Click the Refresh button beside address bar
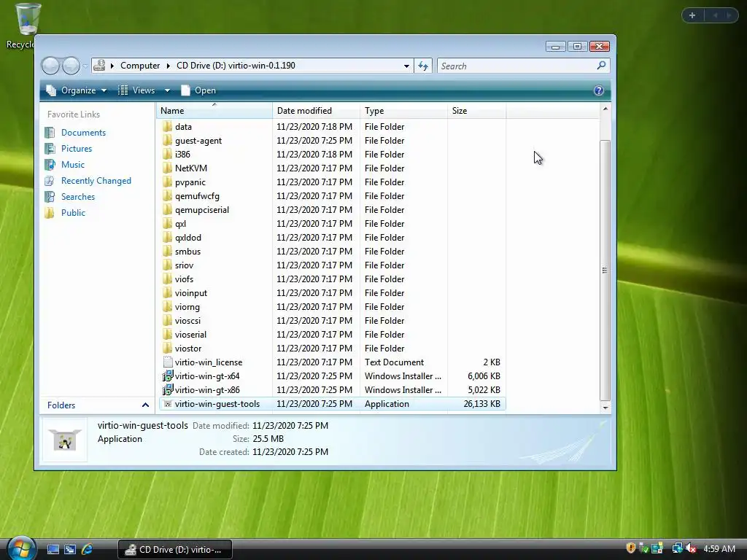Viewport: 747px width, 560px height. tap(423, 66)
